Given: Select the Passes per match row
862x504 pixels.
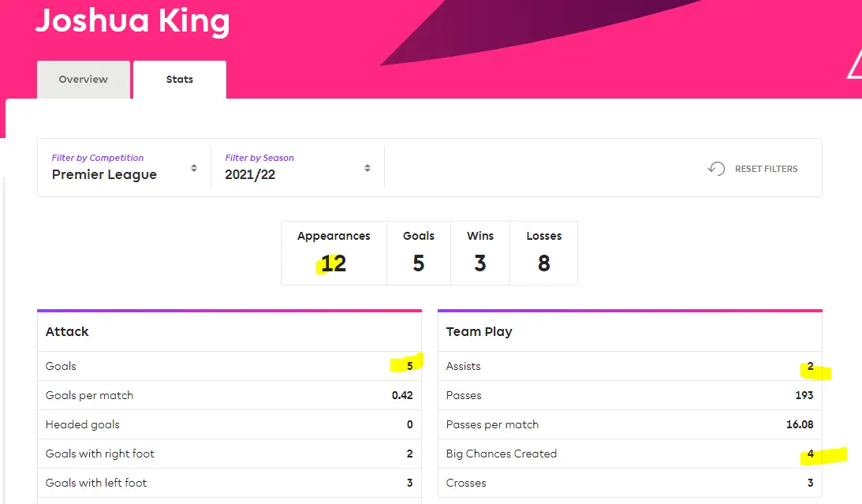Looking at the screenshot, I should point(629,424).
